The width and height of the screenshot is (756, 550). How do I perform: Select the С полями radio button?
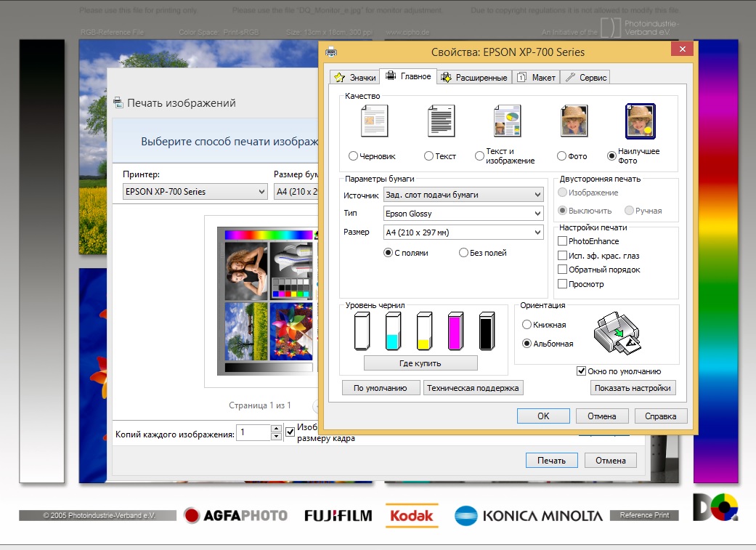388,252
